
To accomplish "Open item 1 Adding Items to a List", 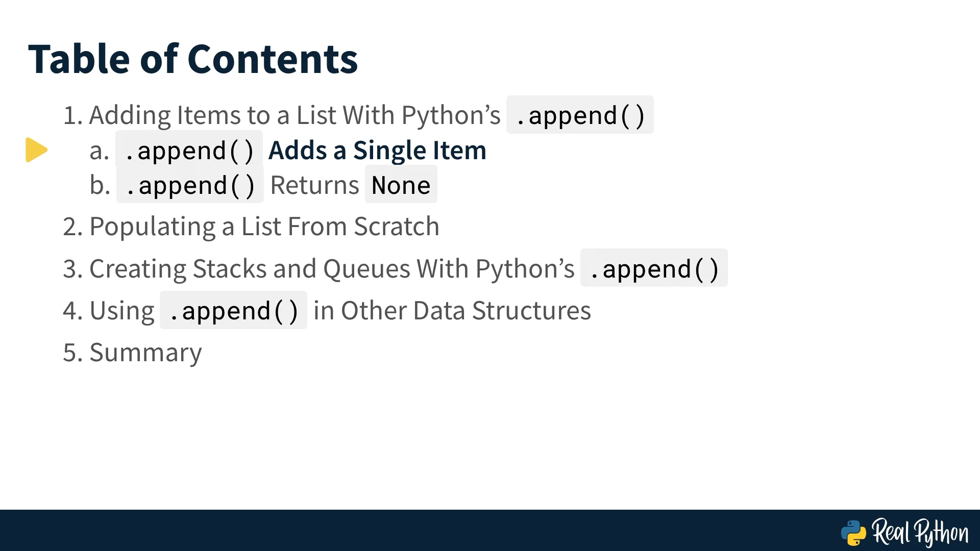I will [358, 115].
